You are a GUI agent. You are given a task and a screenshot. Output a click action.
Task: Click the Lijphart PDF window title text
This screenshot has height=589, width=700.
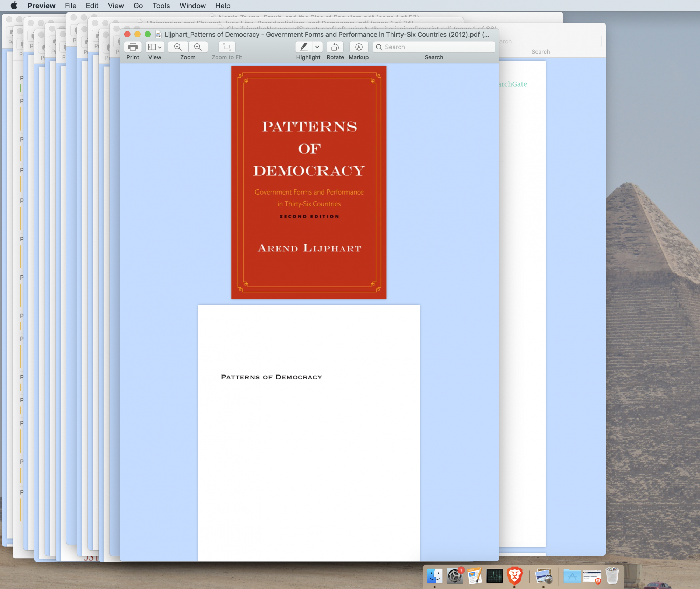pyautogui.click(x=327, y=34)
